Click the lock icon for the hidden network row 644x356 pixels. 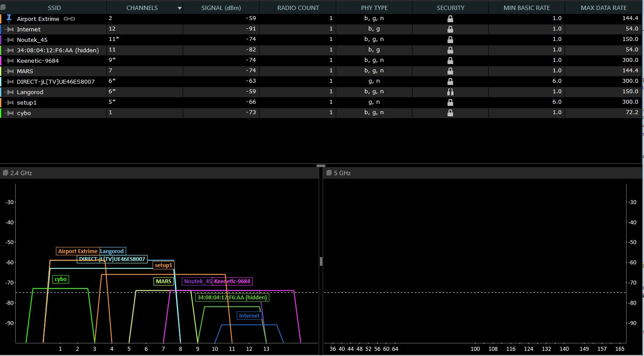pyautogui.click(x=450, y=50)
